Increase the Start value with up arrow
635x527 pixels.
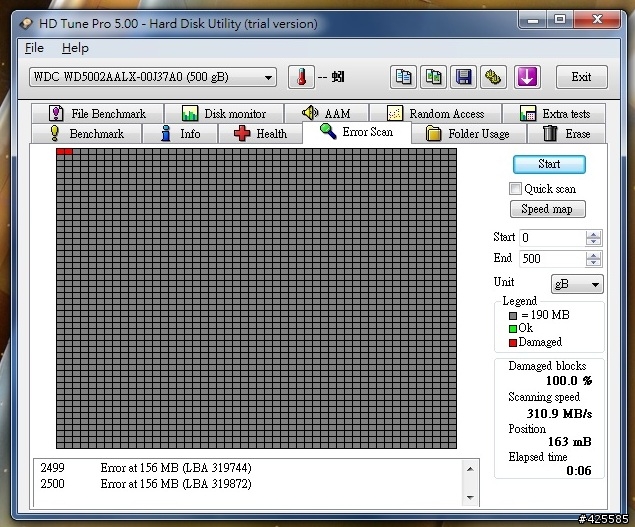coord(593,234)
